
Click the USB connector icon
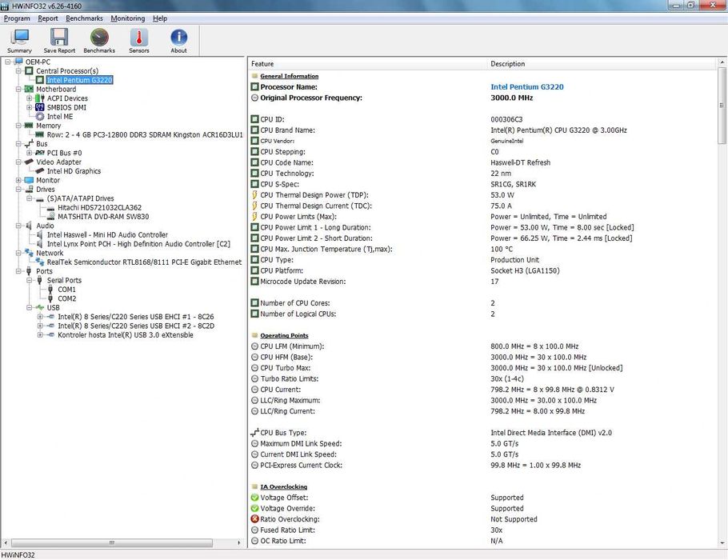(x=40, y=307)
